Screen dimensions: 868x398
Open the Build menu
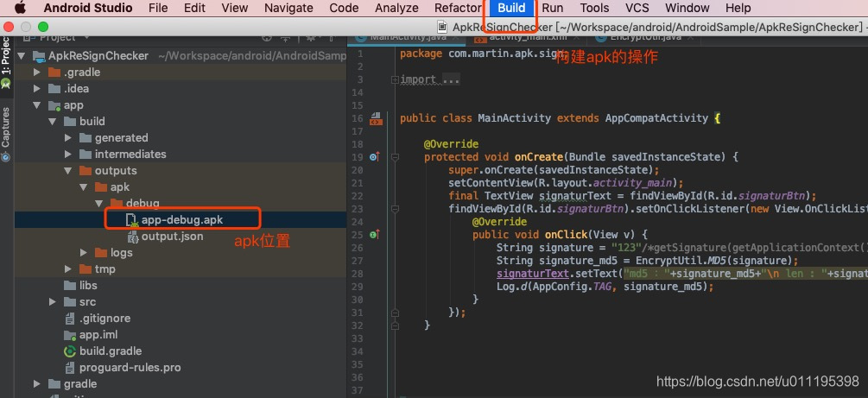511,8
